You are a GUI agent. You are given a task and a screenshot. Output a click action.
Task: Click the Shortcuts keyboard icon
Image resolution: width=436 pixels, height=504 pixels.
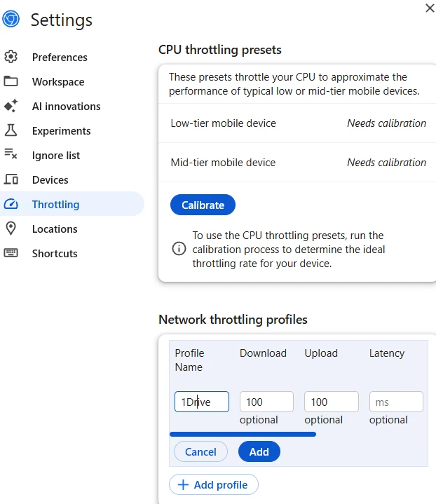tap(11, 253)
